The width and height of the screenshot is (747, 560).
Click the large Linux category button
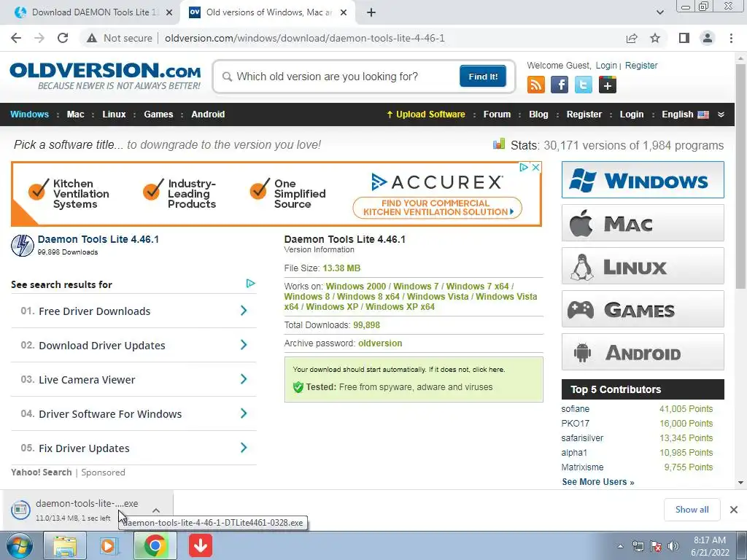643,265
